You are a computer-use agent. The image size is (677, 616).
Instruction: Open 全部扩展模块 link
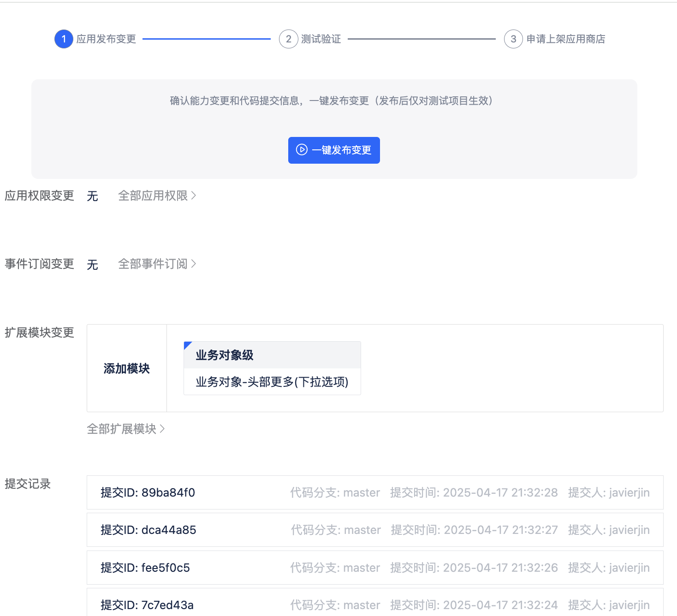tap(122, 429)
